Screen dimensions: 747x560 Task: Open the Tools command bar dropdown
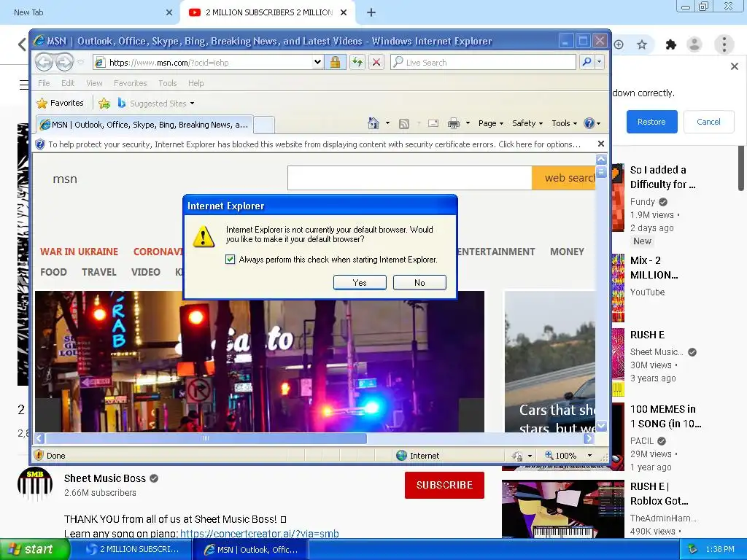[564, 123]
